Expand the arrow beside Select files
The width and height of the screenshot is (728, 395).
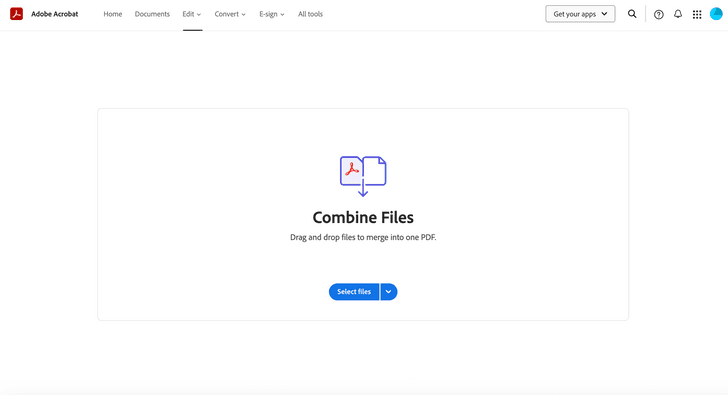point(389,291)
